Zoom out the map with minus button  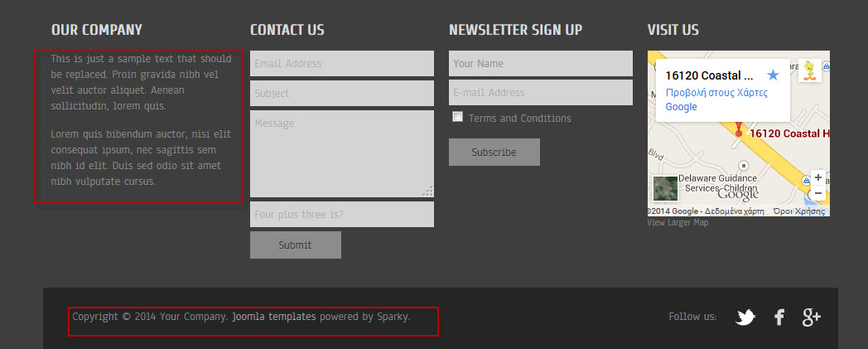tap(817, 193)
